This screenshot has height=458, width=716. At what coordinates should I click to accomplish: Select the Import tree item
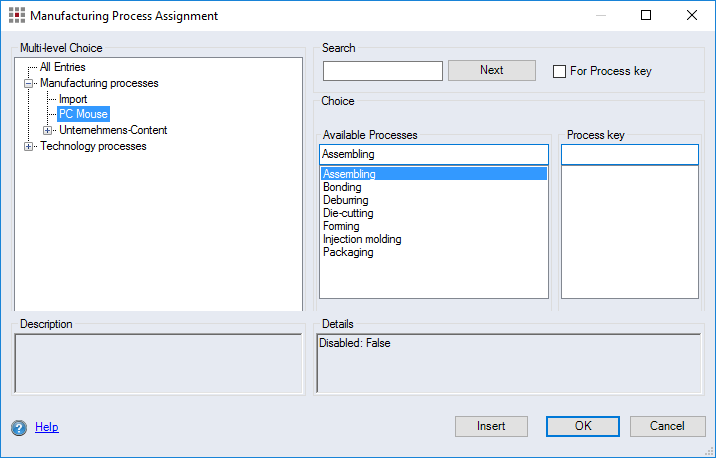[x=73, y=99]
